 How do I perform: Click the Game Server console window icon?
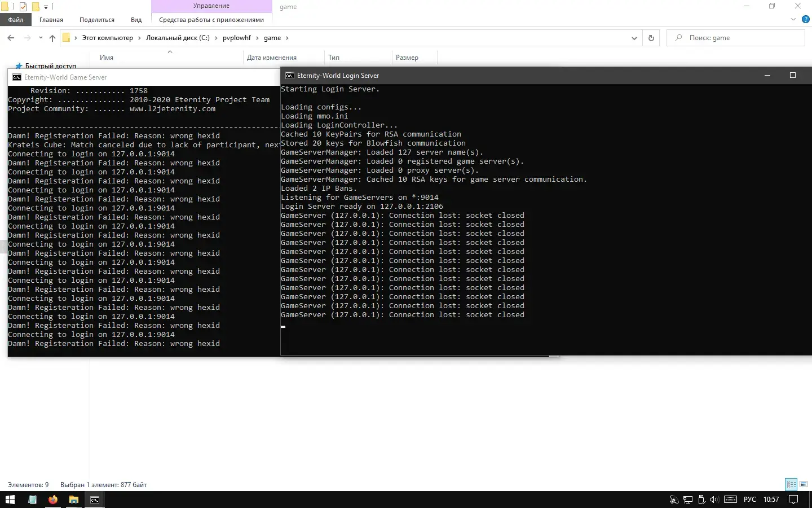[17, 77]
